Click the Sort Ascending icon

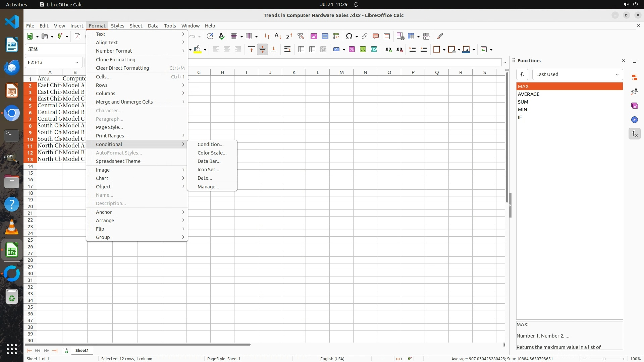(278, 36)
